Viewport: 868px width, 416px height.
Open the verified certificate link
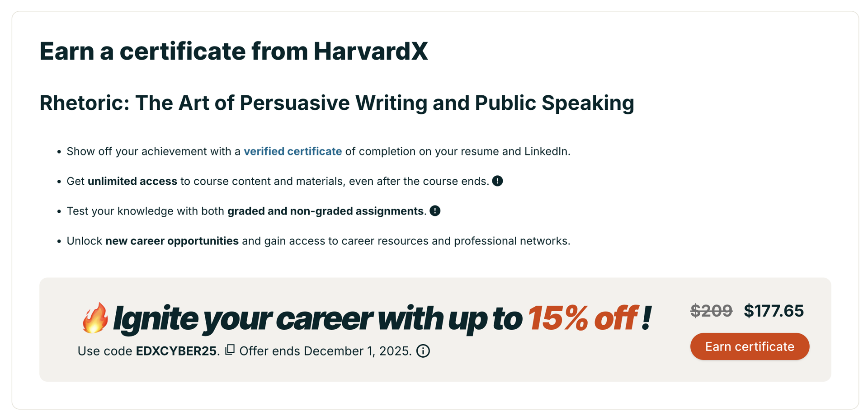[x=292, y=151]
